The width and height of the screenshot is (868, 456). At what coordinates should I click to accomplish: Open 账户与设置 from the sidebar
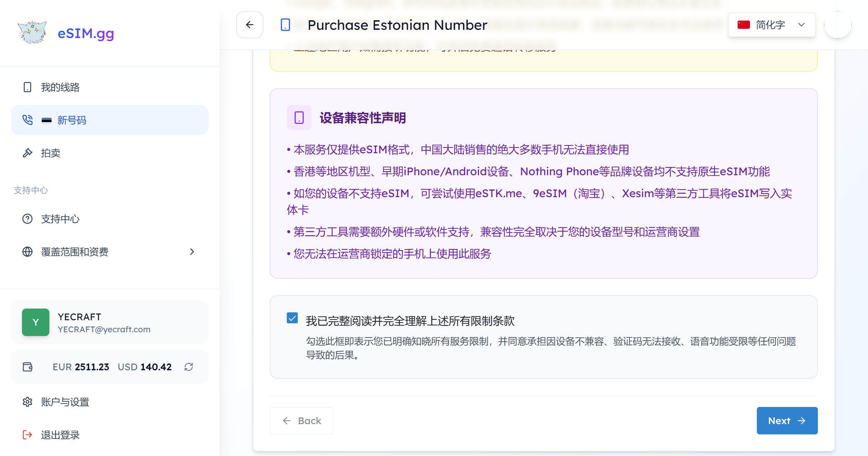coord(64,401)
